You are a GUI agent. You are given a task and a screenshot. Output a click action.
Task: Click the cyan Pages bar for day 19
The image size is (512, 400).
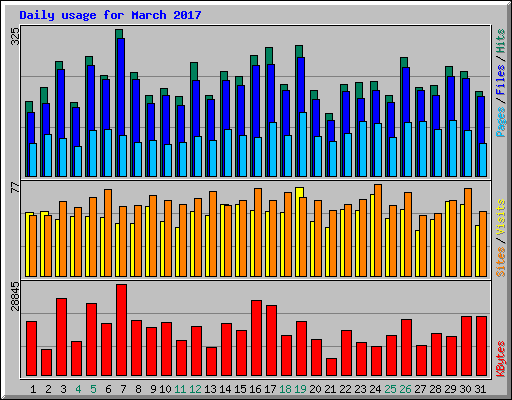303,144
